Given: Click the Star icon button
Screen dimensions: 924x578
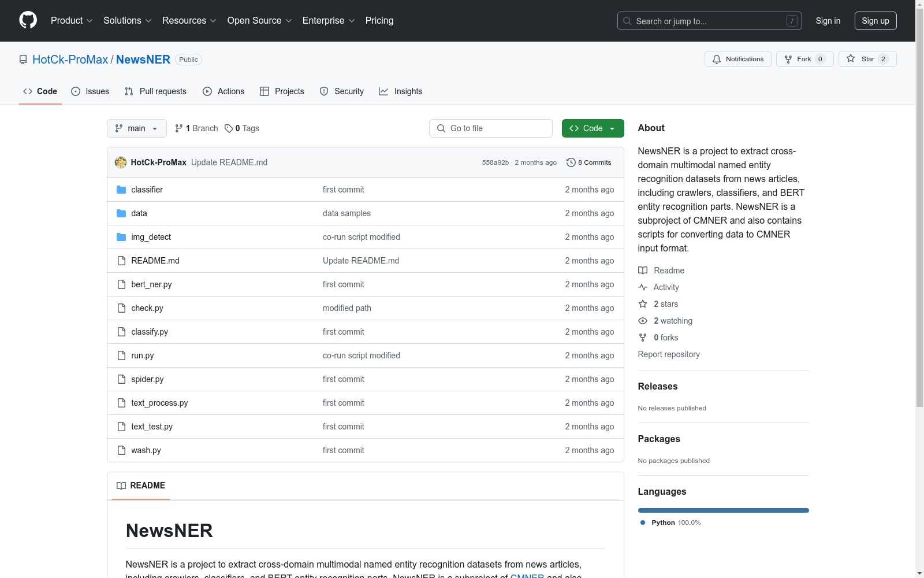Looking at the screenshot, I should [851, 58].
